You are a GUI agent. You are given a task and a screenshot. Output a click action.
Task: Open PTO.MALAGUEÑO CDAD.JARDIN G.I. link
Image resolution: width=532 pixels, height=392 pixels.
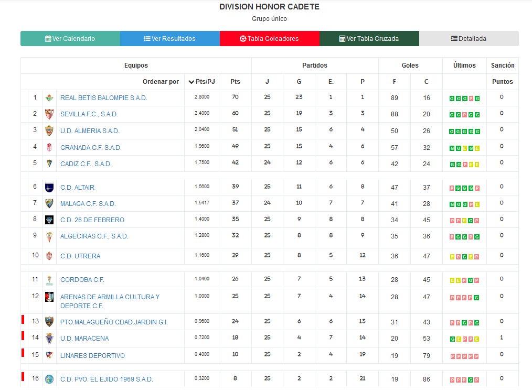point(114,322)
